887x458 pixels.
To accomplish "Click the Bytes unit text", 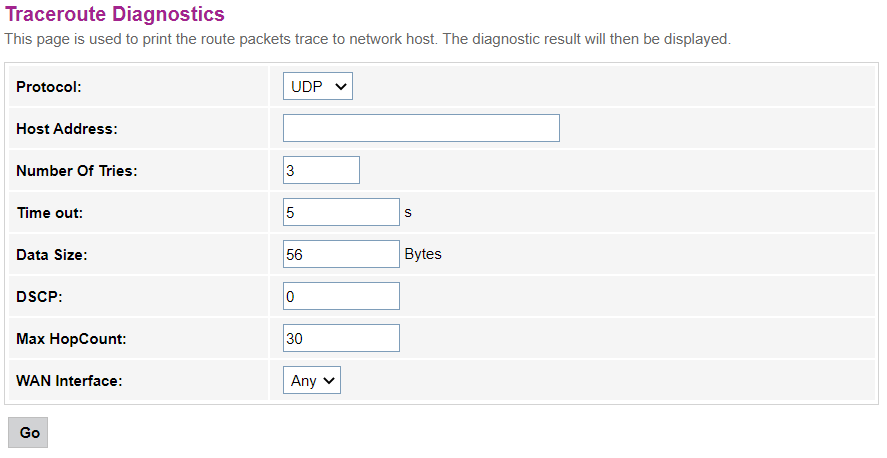I will (x=423, y=254).
